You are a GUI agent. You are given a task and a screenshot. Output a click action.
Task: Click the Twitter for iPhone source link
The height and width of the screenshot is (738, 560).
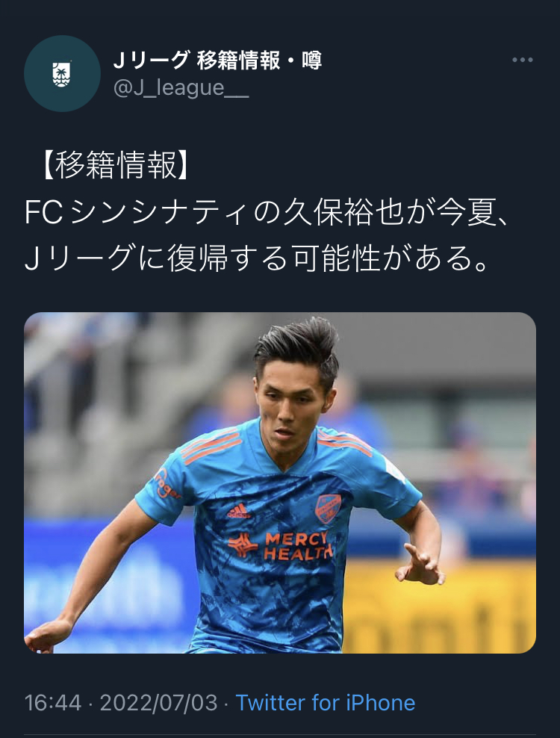326,703
